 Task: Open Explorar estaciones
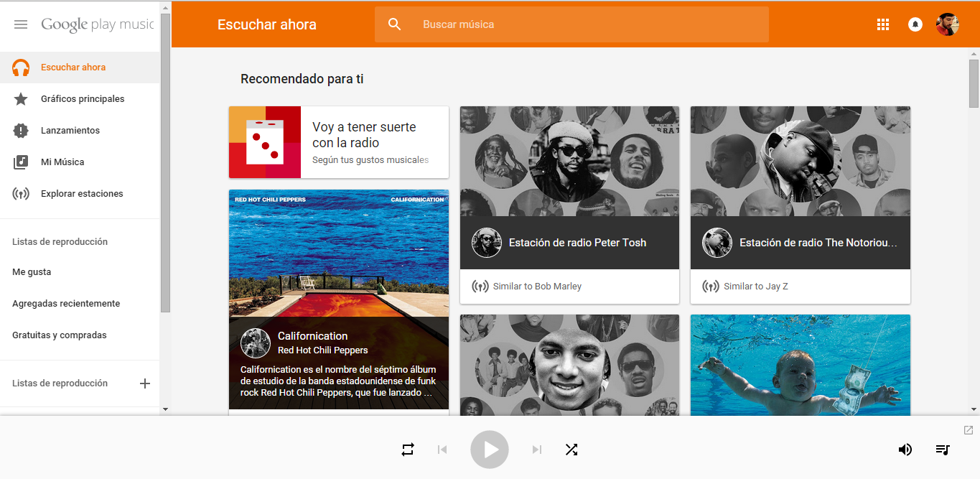coord(80,194)
